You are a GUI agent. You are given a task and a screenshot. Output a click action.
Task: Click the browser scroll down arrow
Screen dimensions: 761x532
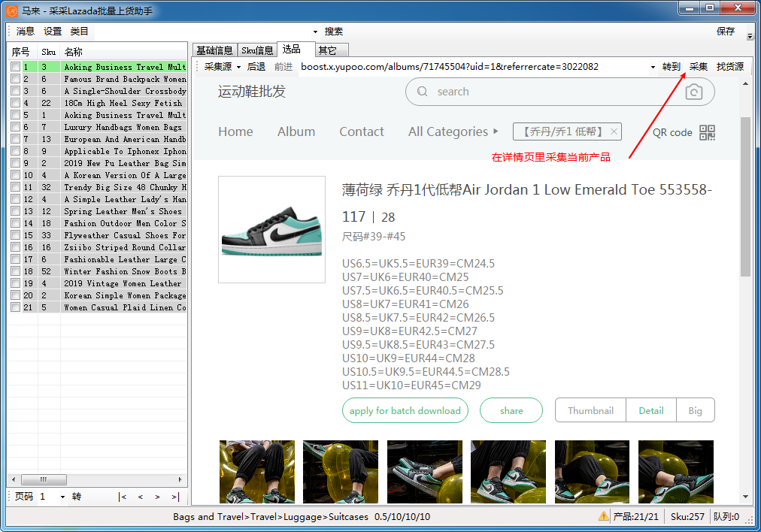tap(745, 497)
